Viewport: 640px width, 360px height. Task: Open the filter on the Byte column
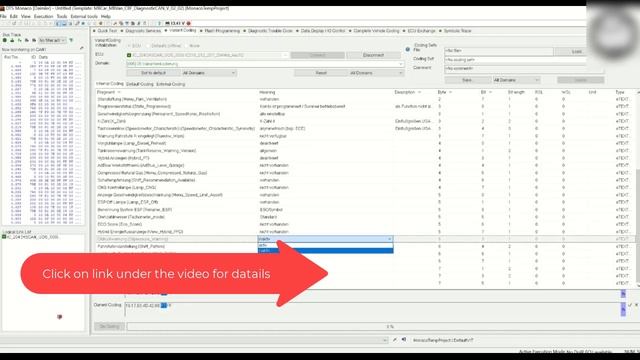pyautogui.click(x=451, y=92)
